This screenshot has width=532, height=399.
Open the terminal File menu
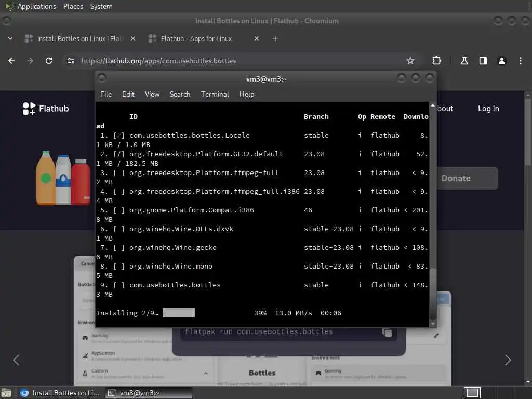(x=106, y=95)
